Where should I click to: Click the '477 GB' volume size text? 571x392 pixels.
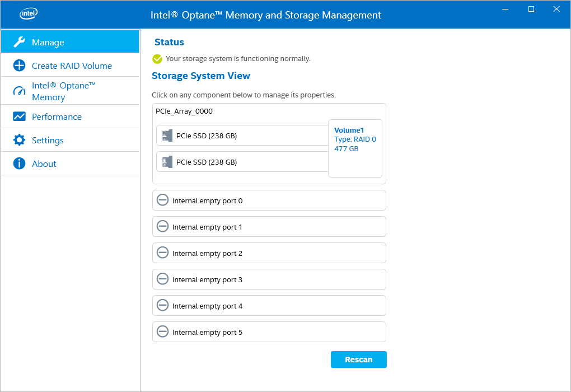pyautogui.click(x=347, y=148)
